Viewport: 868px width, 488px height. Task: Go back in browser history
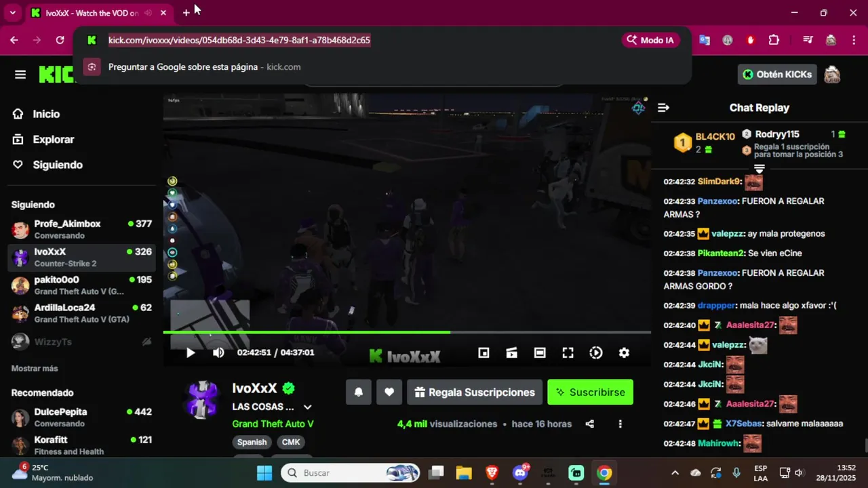[14, 40]
